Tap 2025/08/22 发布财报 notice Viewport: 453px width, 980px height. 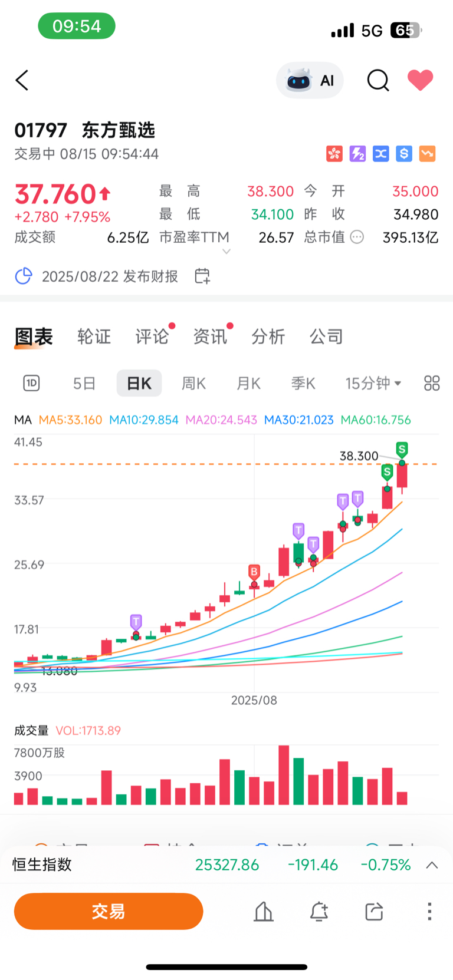[110, 276]
